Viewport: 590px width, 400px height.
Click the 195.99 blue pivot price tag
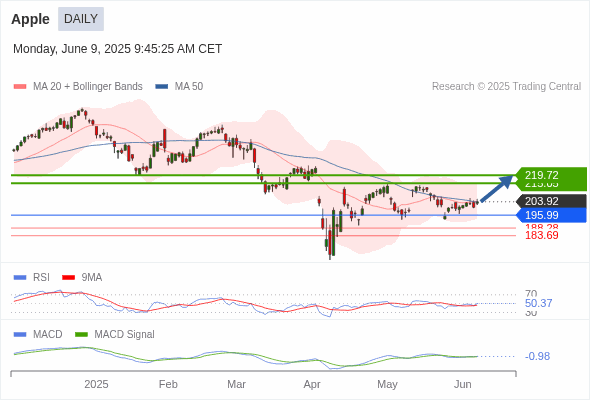coord(551,215)
